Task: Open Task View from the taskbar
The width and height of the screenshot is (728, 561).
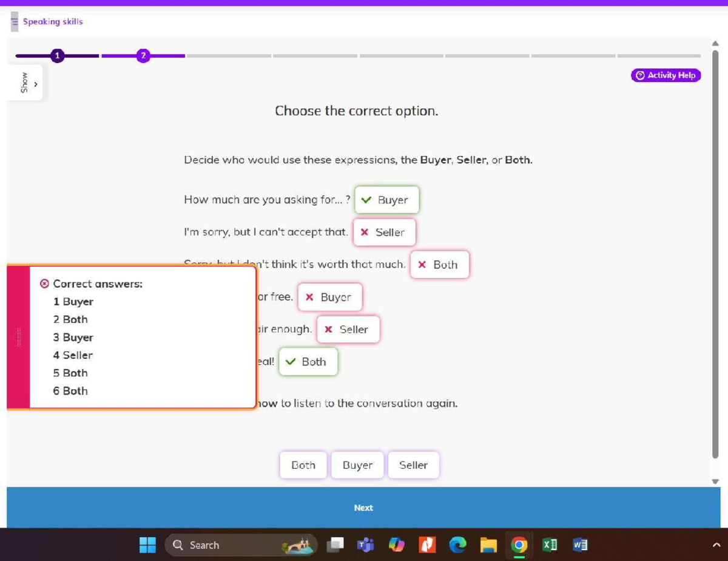Action: coord(335,545)
